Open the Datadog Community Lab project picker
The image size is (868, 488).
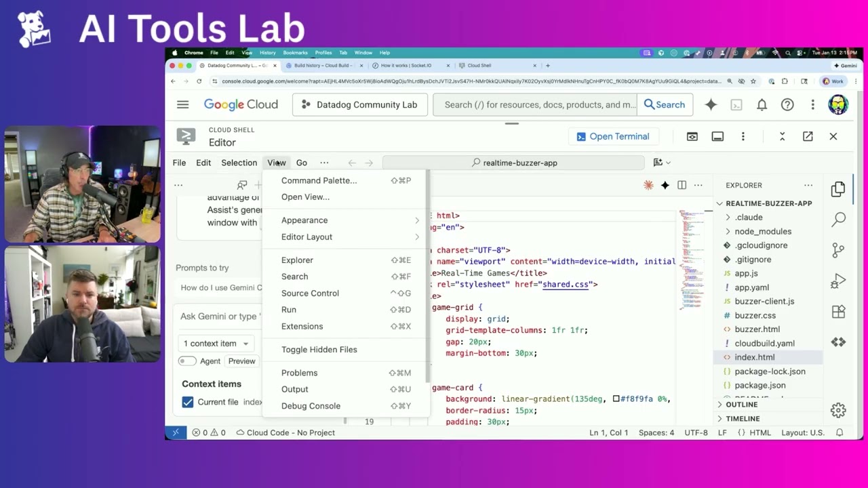[359, 104]
